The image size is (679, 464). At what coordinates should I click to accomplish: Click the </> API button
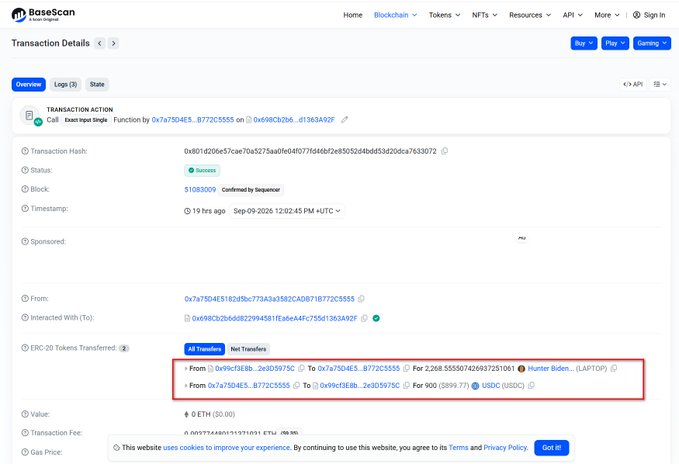point(633,84)
